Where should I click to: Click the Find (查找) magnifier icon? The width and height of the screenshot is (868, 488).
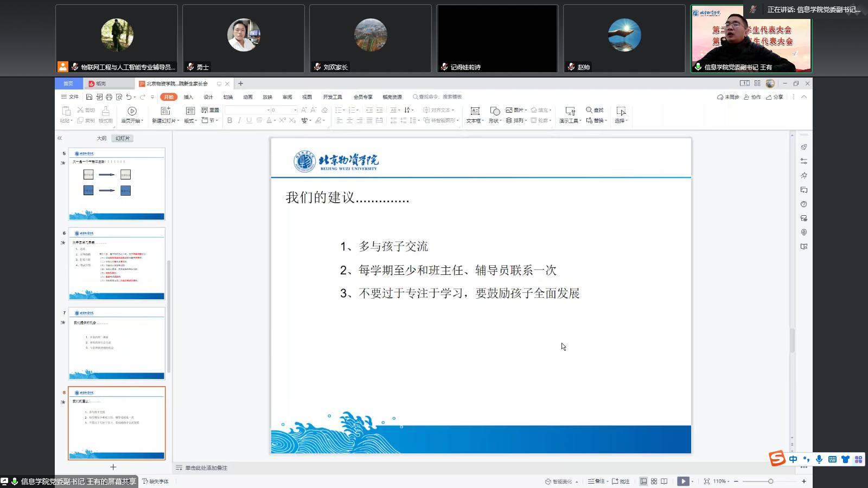click(589, 110)
